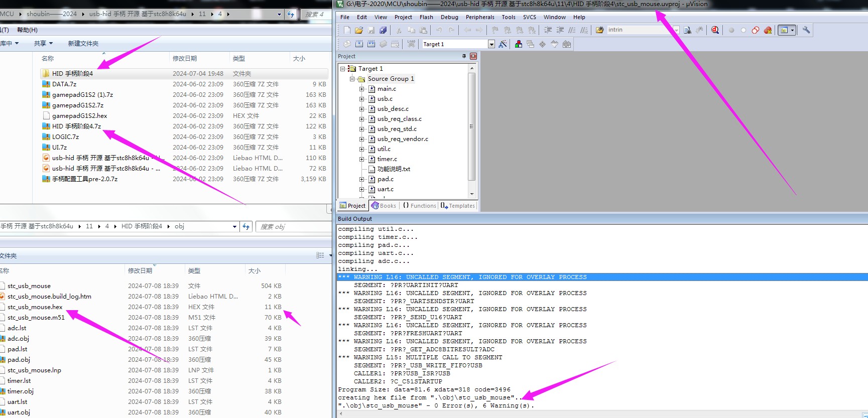The image size is (868, 418).
Task: Click the Comment selection icon
Action: tap(572, 30)
